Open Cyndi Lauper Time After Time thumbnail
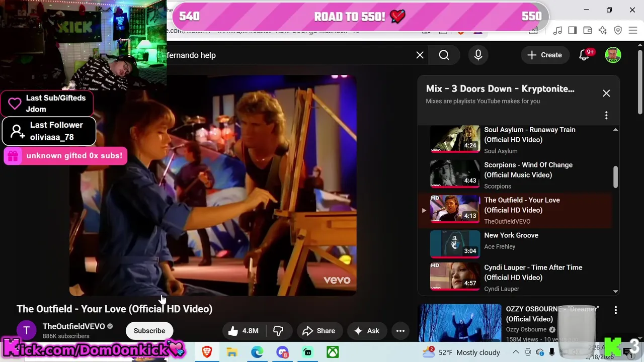644x362 pixels. pyautogui.click(x=455, y=277)
